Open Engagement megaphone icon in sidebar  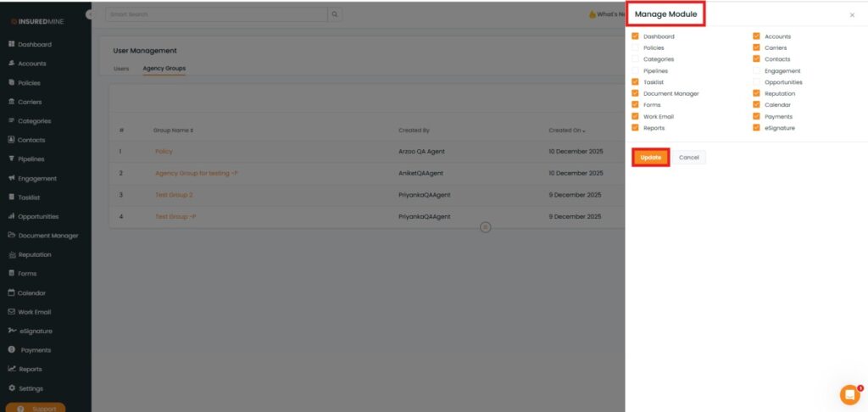pos(11,178)
